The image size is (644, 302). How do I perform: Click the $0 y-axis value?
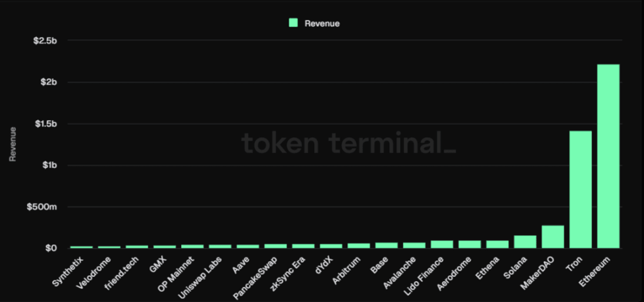tap(51, 249)
